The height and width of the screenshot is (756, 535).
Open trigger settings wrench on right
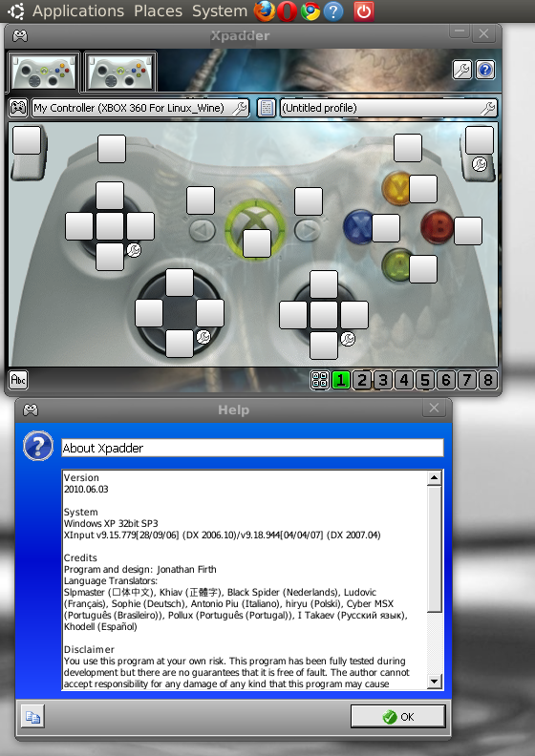(479, 164)
